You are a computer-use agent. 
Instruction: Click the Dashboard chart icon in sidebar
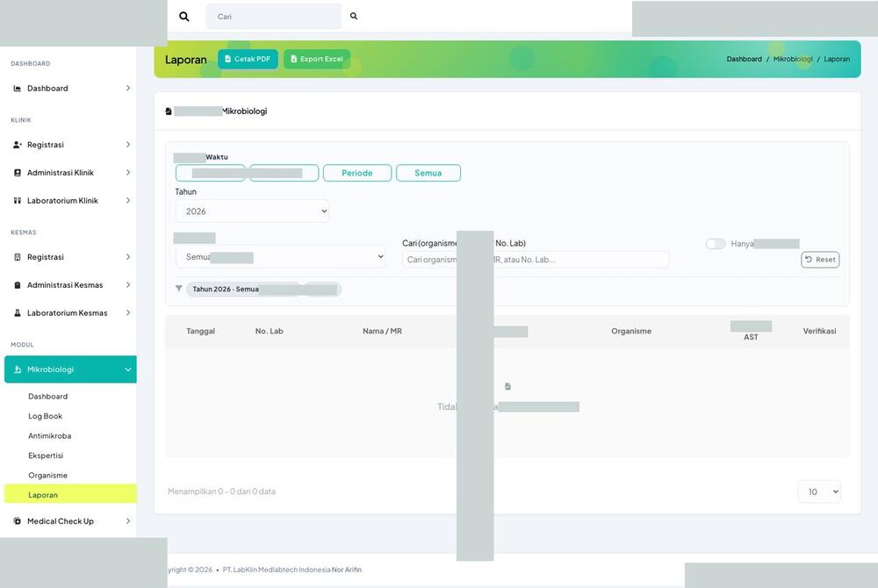point(18,89)
